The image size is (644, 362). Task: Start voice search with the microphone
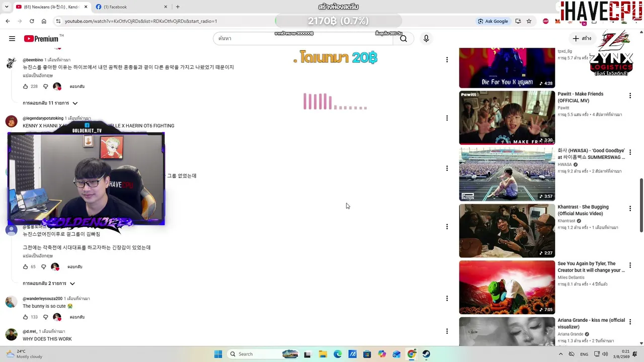(x=426, y=39)
